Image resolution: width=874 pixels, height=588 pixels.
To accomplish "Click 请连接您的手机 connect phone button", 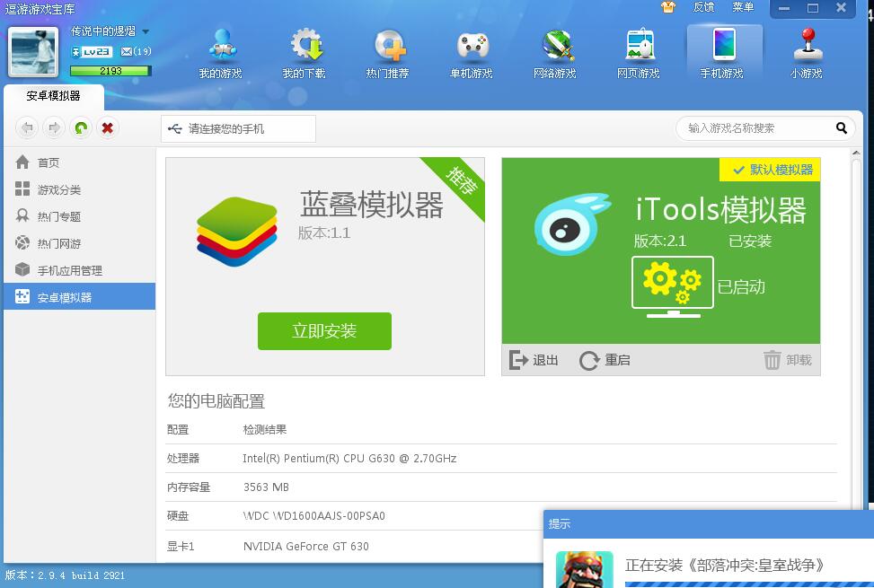I will 239,128.
